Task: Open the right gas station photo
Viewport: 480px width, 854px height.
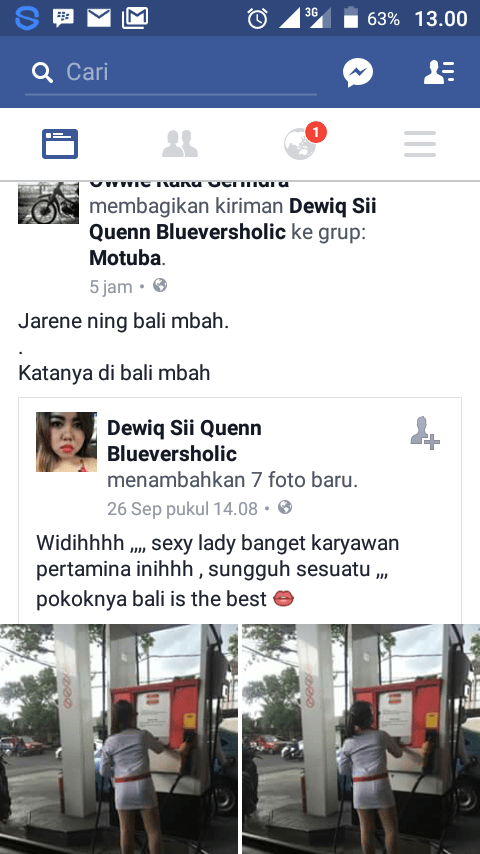Action: [361, 739]
